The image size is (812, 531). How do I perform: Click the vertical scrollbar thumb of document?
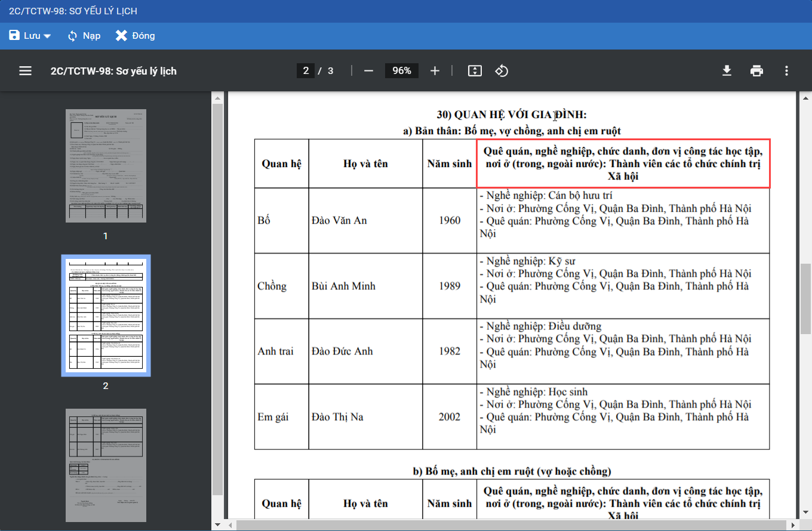pos(805,298)
